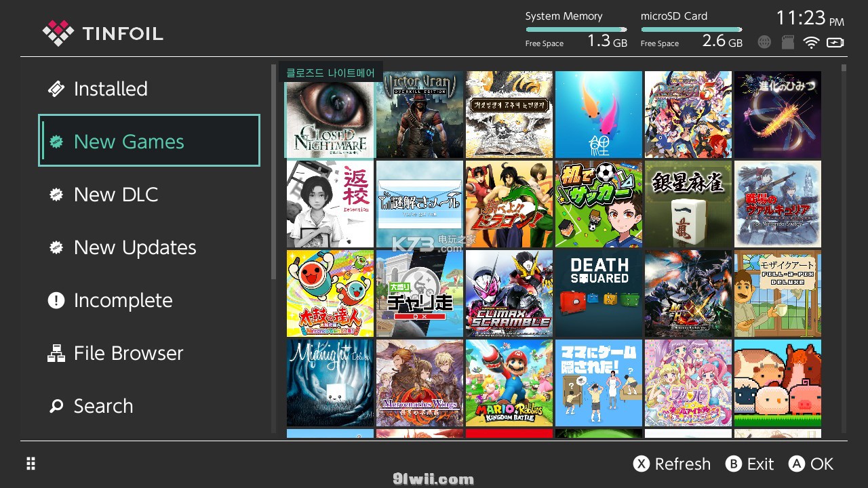
Task: Select the Closed Nightmare game thumbnail
Action: pyautogui.click(x=330, y=115)
